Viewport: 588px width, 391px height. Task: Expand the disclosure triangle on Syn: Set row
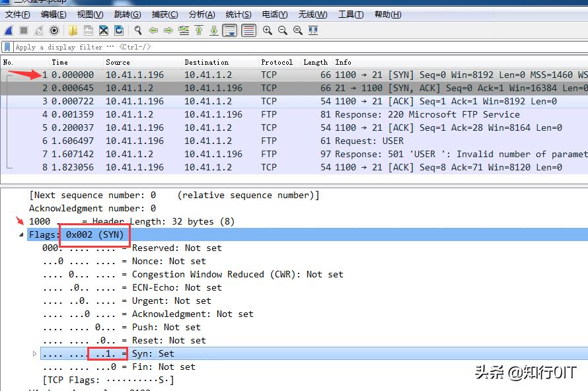coord(34,353)
